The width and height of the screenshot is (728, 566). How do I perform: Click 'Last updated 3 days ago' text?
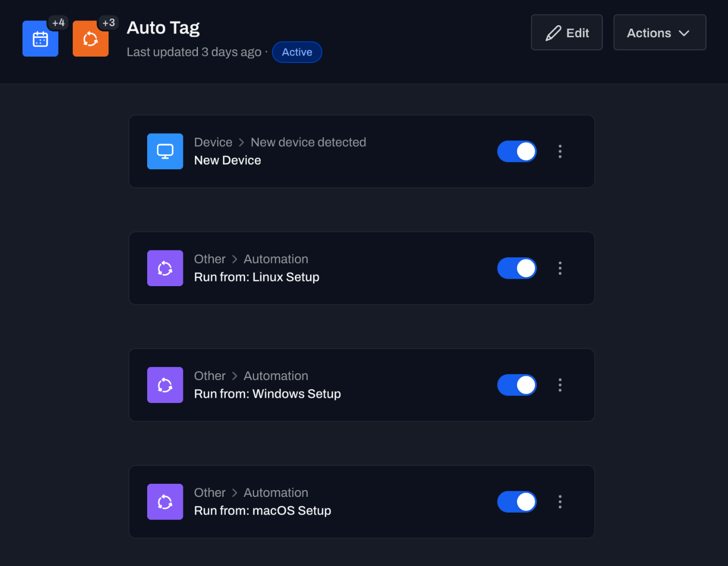coord(194,52)
